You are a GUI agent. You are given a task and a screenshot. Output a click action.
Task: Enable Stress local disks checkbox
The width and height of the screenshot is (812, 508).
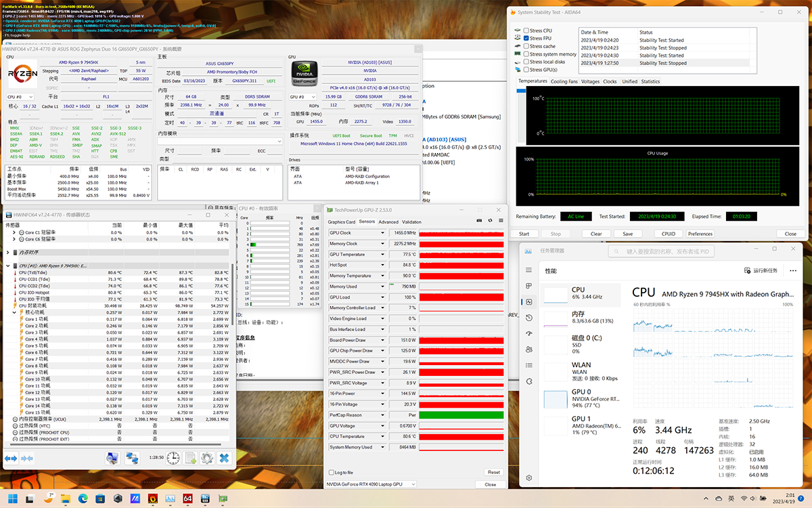[x=527, y=62]
